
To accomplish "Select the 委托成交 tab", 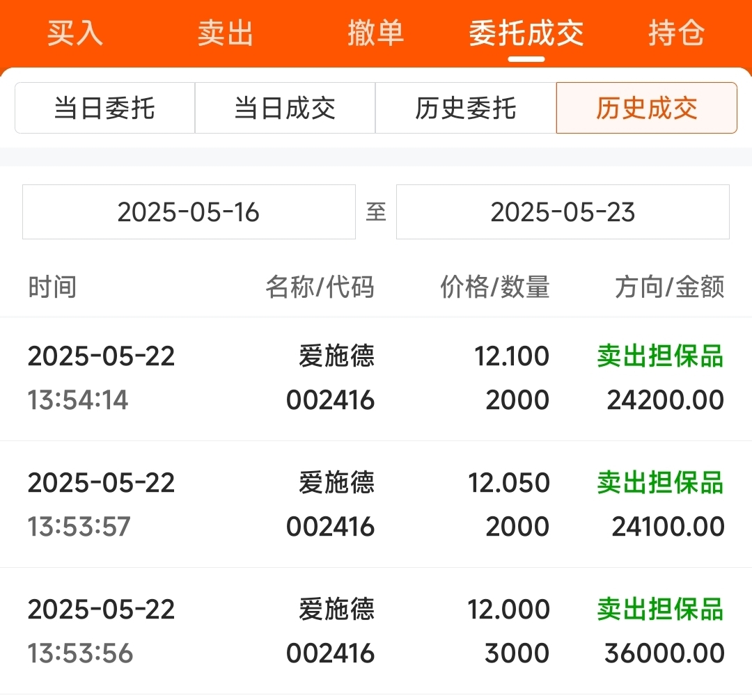I will click(x=526, y=33).
